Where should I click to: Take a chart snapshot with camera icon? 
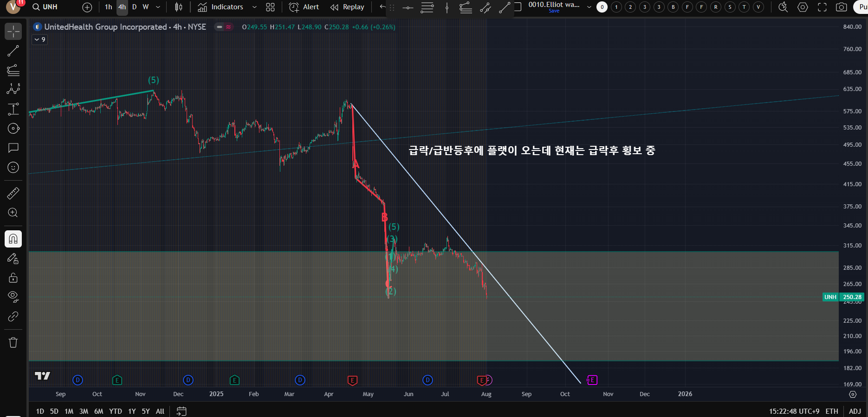[x=841, y=7]
